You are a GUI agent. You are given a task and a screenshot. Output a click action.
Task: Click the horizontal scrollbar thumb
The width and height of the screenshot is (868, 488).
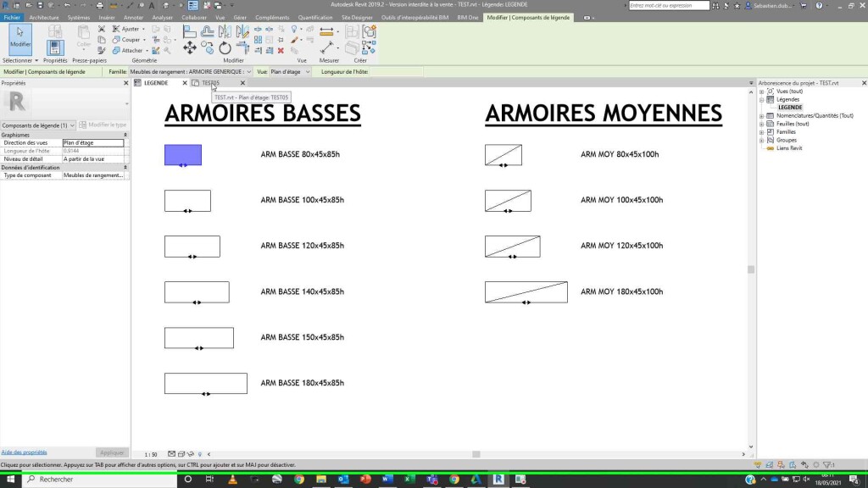click(476, 454)
